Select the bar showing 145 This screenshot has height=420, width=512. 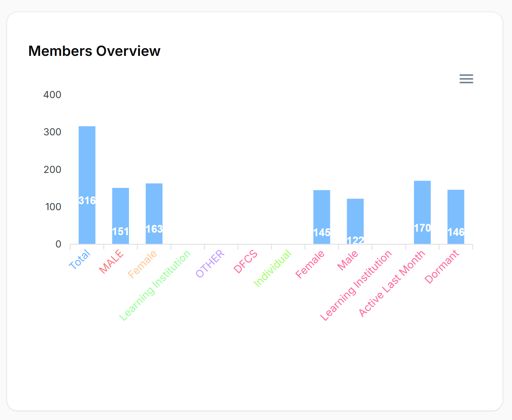[x=322, y=217]
